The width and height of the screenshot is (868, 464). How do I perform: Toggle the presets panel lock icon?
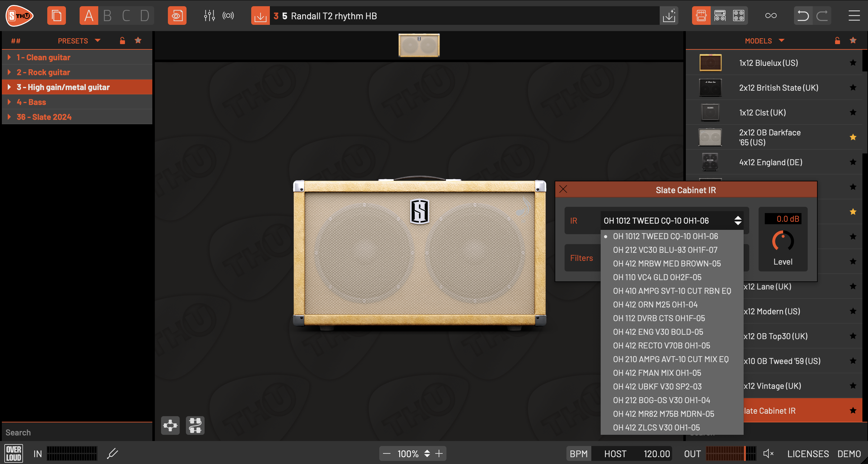(122, 41)
